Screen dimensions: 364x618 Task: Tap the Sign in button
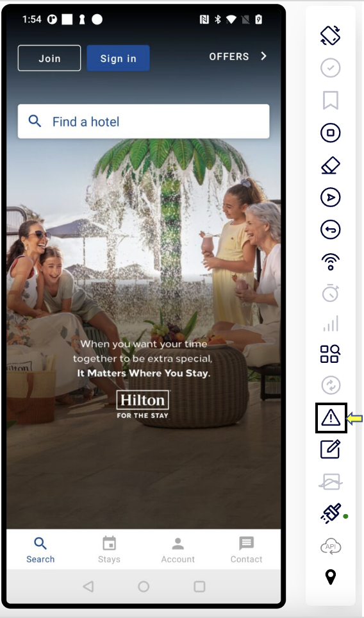pos(118,58)
